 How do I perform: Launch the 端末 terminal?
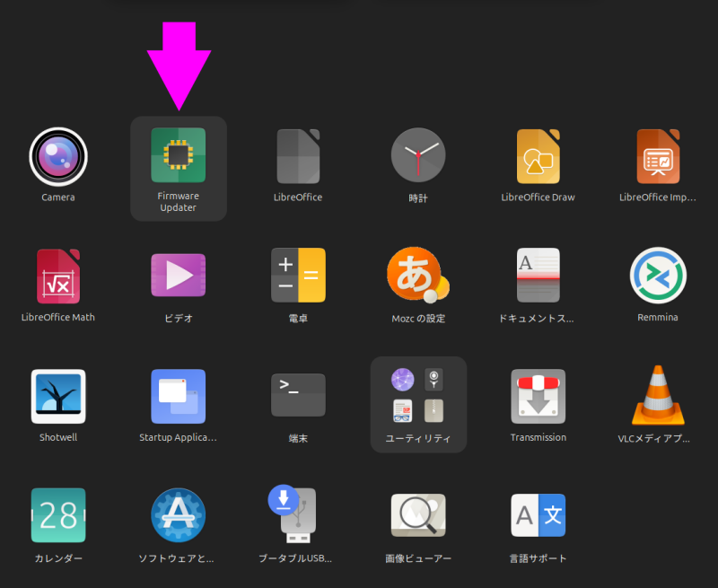(298, 395)
